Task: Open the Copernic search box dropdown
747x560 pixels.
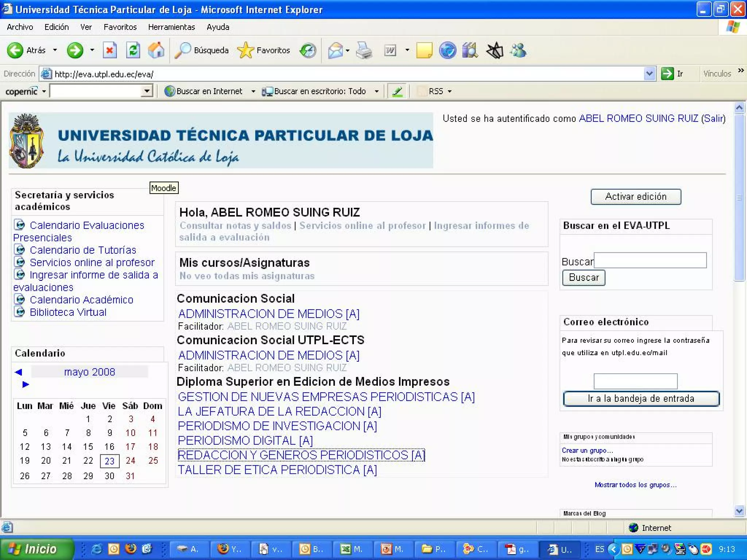Action: coord(147,91)
